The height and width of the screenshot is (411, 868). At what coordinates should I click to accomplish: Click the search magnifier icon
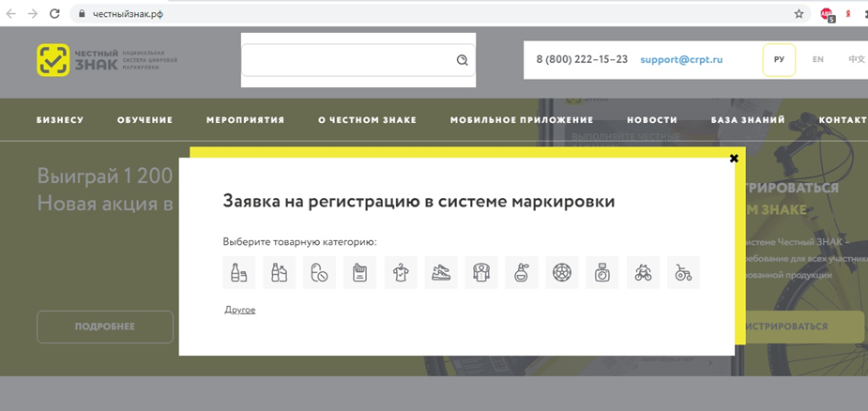tap(463, 60)
